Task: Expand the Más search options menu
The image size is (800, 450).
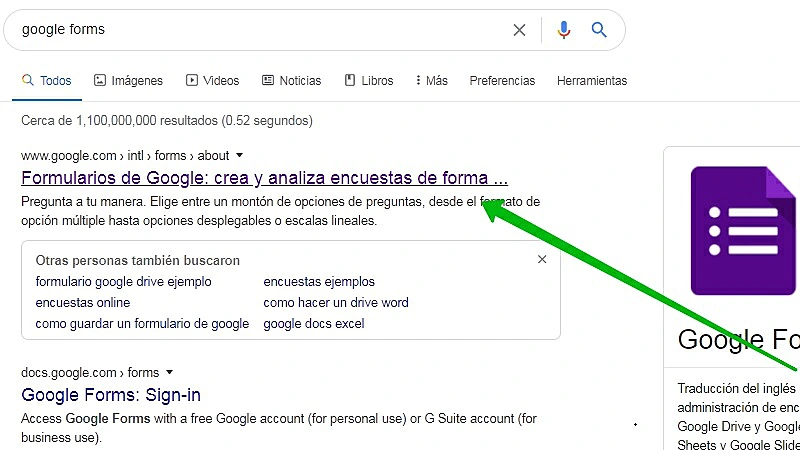Action: tap(430, 81)
